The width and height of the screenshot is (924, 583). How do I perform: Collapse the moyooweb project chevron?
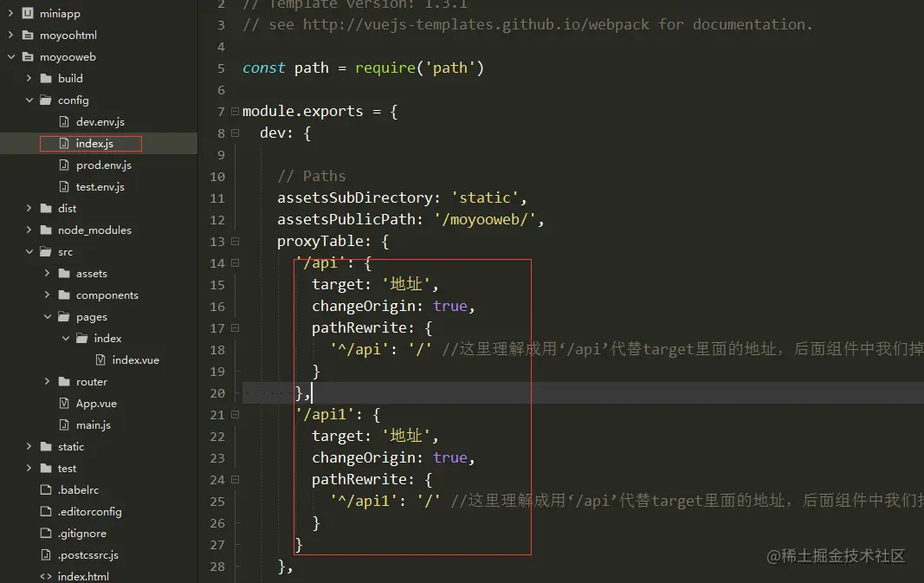[10, 56]
